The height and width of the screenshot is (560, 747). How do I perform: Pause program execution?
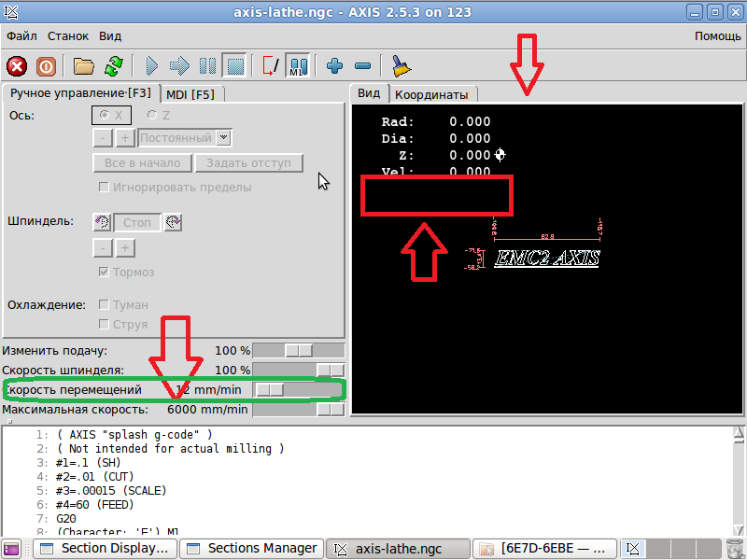(x=207, y=66)
